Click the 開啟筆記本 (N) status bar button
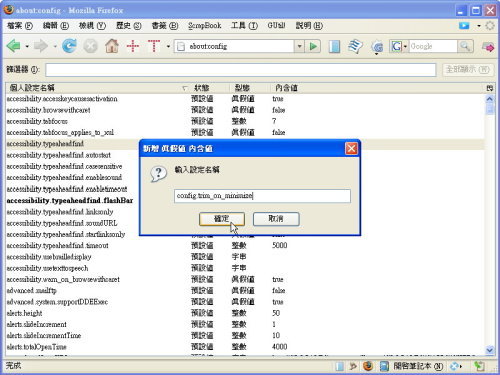The height and width of the screenshot is (375, 500). click(x=418, y=366)
